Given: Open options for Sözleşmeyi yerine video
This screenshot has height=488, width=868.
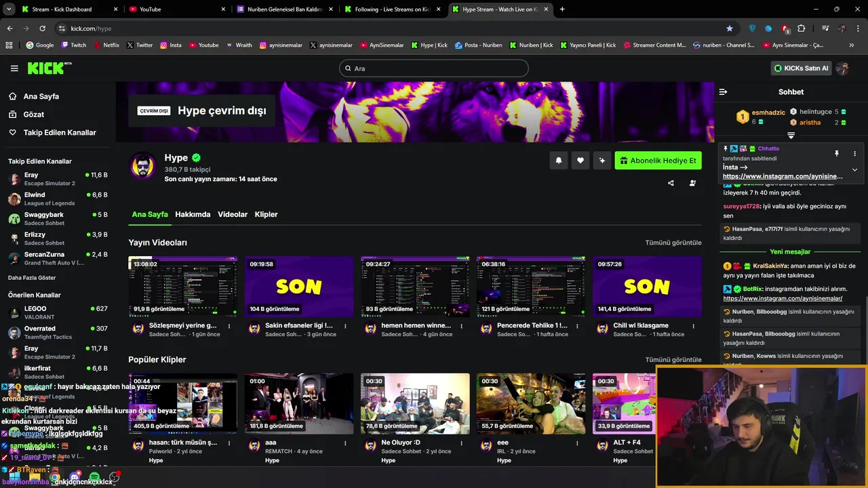Looking at the screenshot, I should pos(229,326).
